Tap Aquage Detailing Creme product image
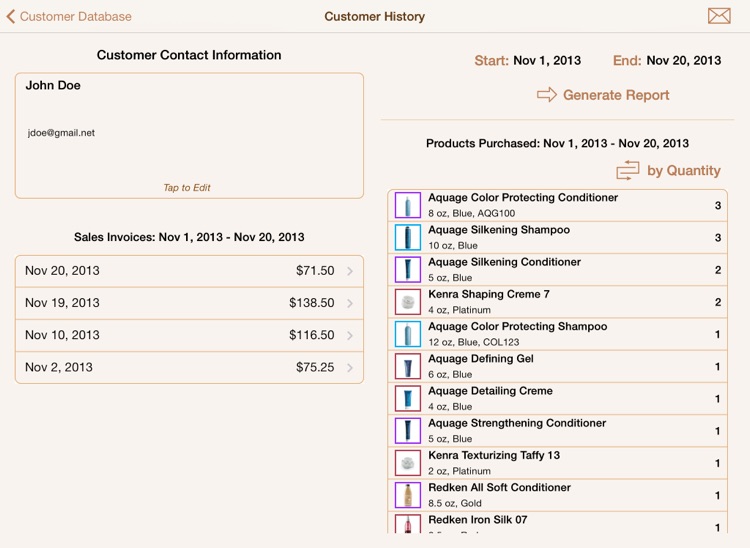The image size is (750, 548). tap(408, 398)
